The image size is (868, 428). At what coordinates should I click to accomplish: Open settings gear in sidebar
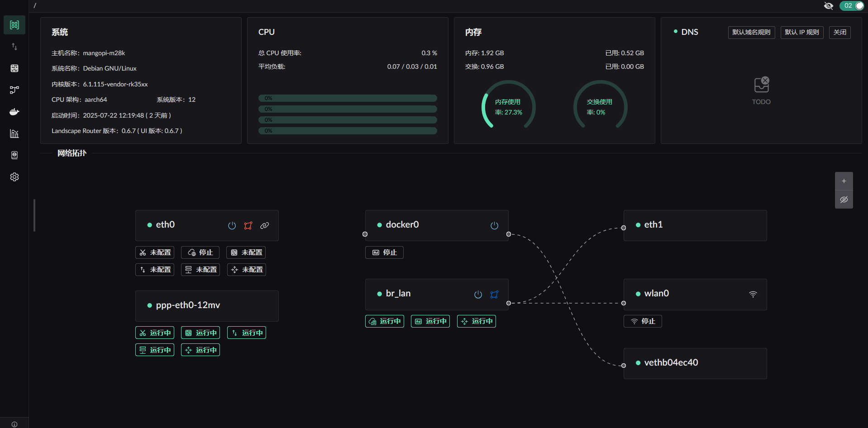click(14, 177)
